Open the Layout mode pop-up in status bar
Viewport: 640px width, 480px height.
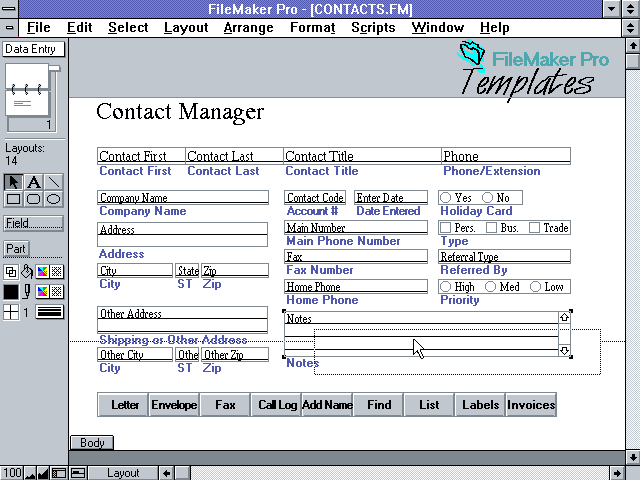(123, 473)
